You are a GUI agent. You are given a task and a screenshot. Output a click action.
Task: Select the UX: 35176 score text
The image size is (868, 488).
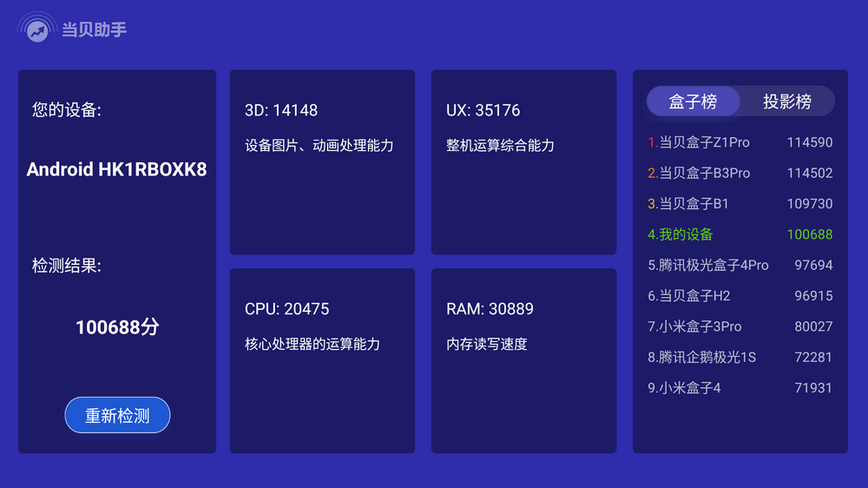point(483,110)
